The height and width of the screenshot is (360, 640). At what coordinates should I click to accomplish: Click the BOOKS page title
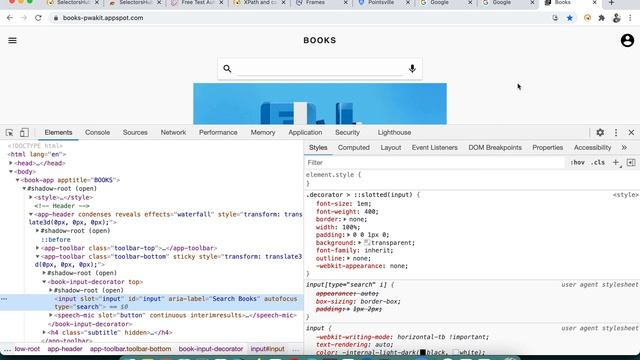[320, 40]
